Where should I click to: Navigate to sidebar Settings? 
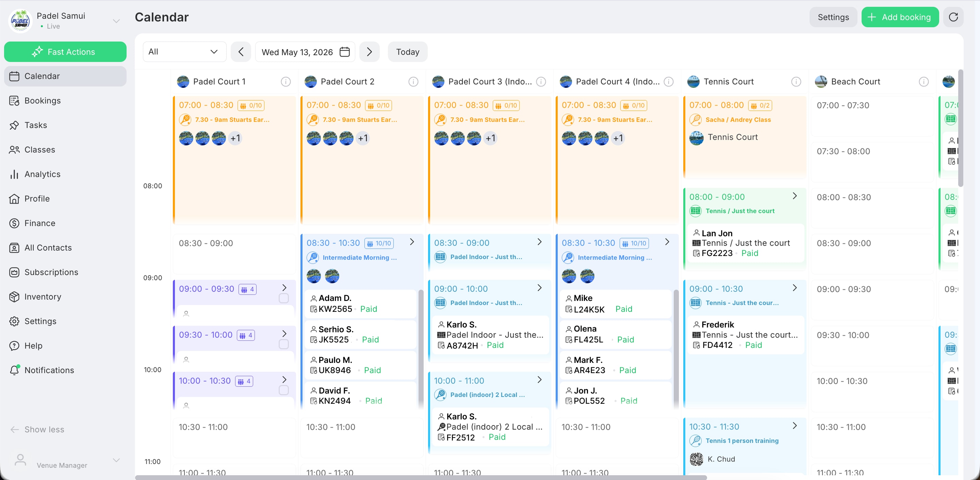[x=65, y=321]
